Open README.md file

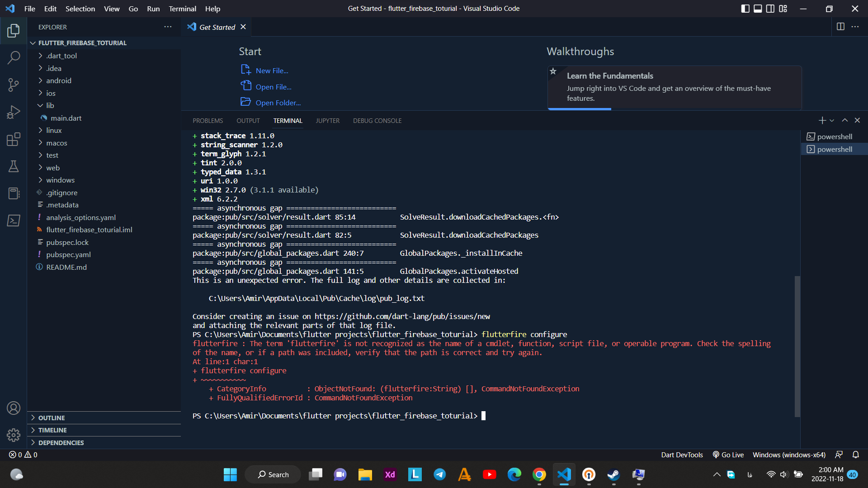click(x=104, y=267)
